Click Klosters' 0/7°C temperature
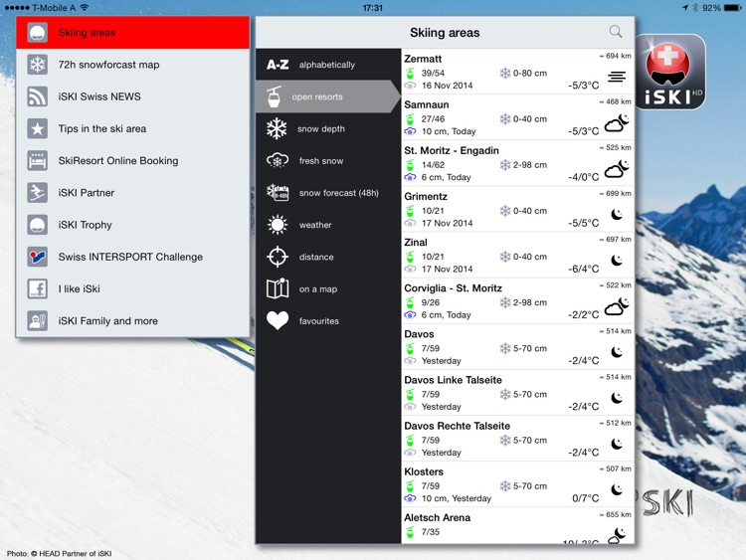The width and height of the screenshot is (746, 560). click(585, 498)
